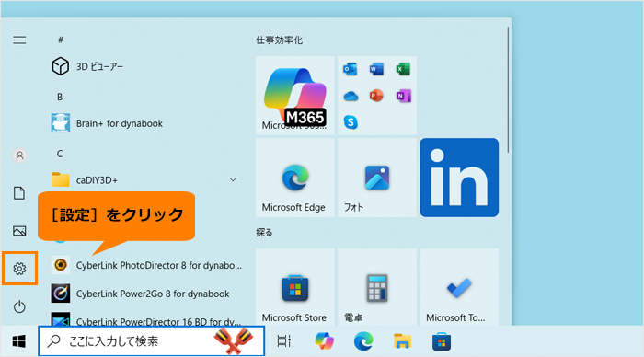Open OneNote icon in Office tile group
Viewport: 644px width, 357px height.
(403, 96)
